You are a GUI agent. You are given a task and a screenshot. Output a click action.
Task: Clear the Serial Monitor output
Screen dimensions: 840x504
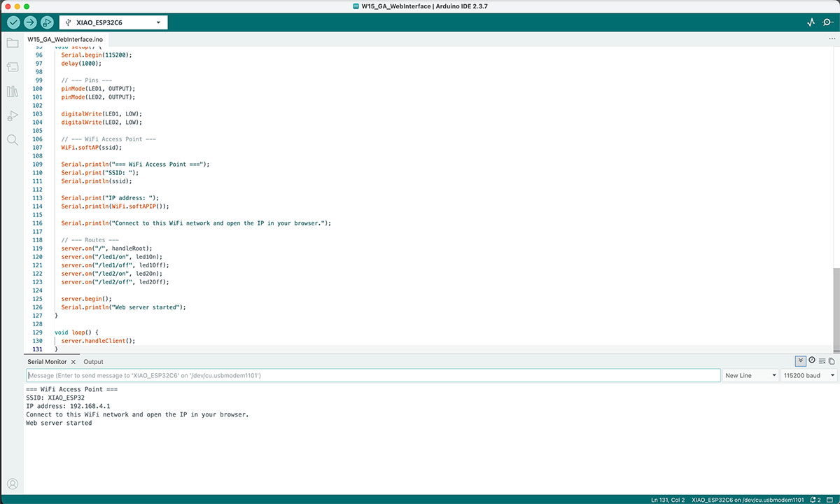(822, 361)
